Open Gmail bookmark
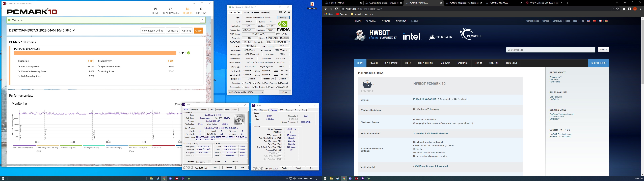 329,14
